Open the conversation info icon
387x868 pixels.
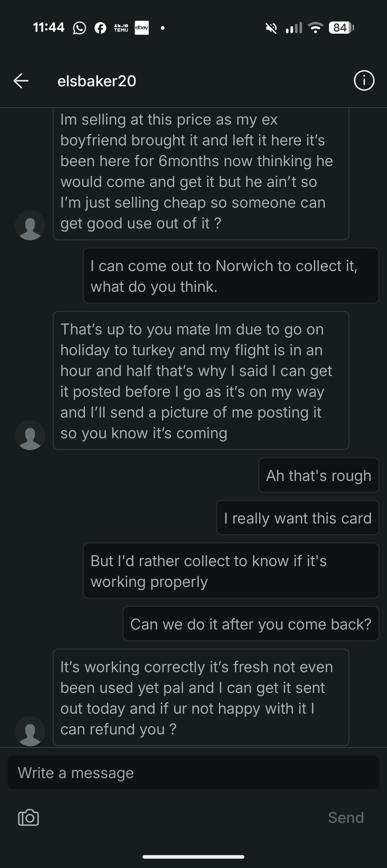pyautogui.click(x=364, y=81)
